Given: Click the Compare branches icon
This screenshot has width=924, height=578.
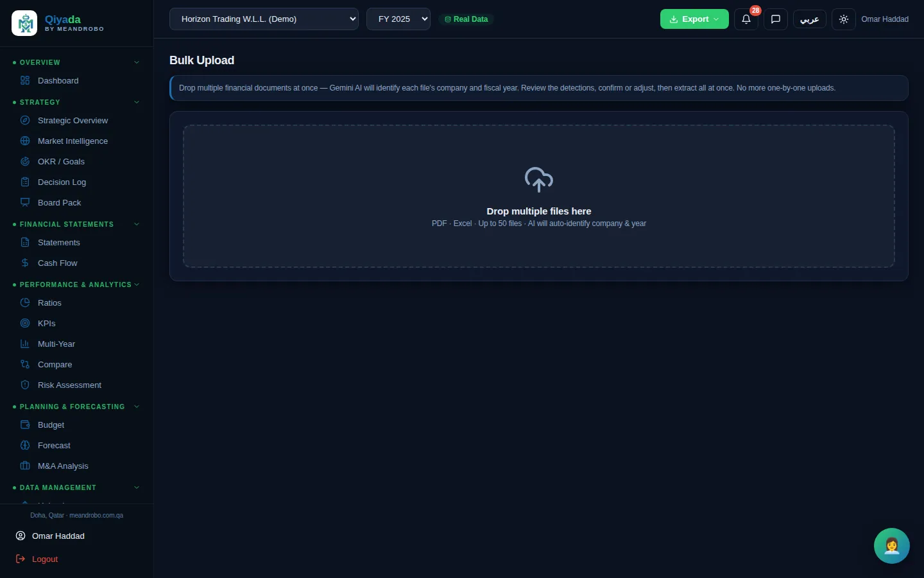Looking at the screenshot, I should pyautogui.click(x=25, y=364).
